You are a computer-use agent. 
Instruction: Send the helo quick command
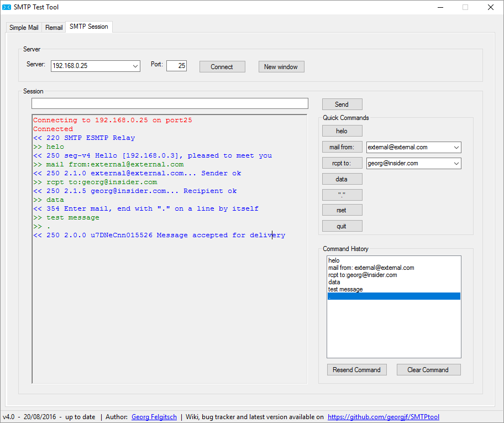342,131
